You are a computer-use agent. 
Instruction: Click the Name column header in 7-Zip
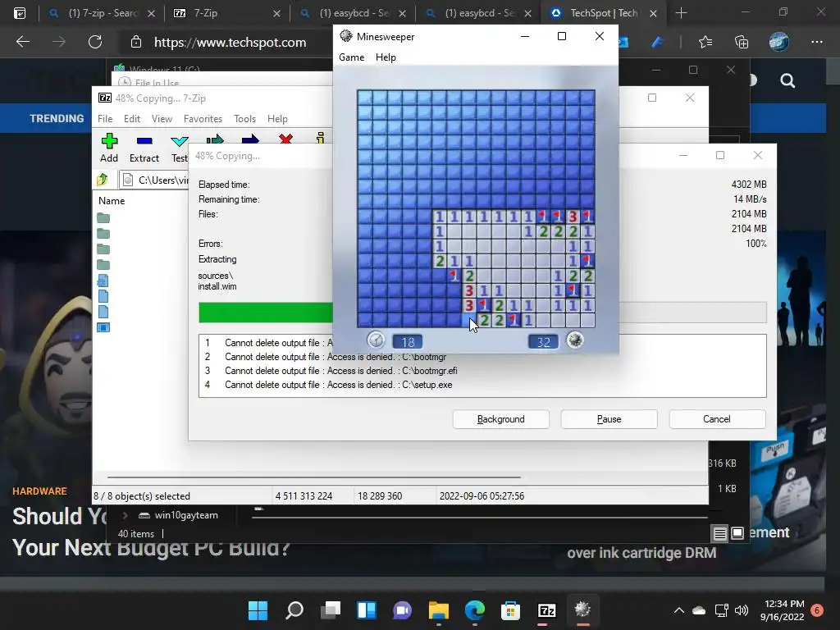(112, 201)
